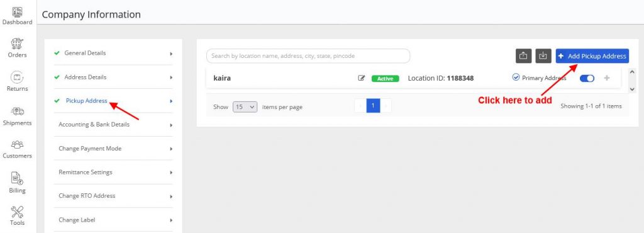644x233 pixels.
Task: Expand Change Payment Mode arrow
Action: (171, 149)
